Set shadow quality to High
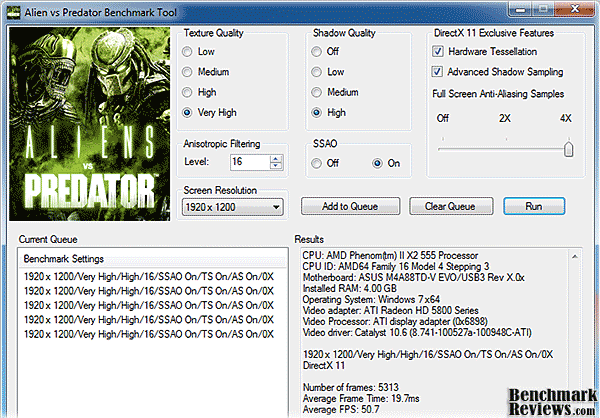600x418 pixels. [x=316, y=113]
